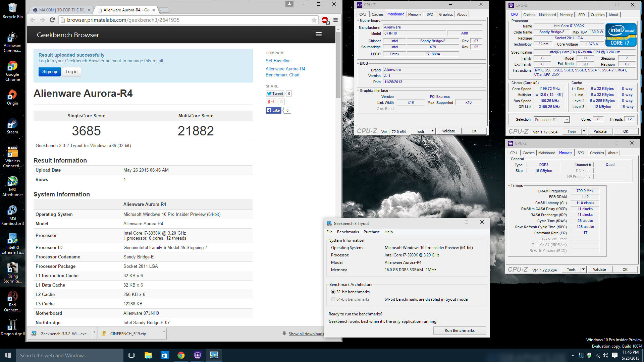Start tests with Run Benchmarks button
This screenshot has height=362, width=644.
click(460, 330)
